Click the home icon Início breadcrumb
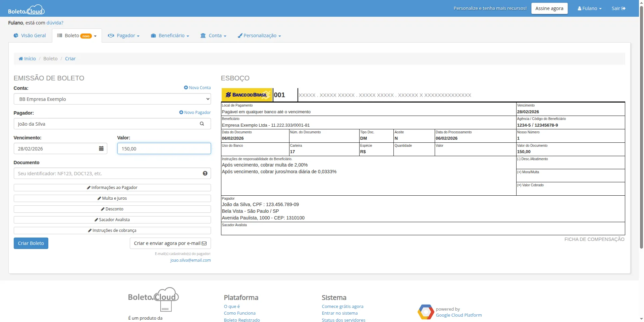Screen dimensions: 644x322 pos(21,59)
